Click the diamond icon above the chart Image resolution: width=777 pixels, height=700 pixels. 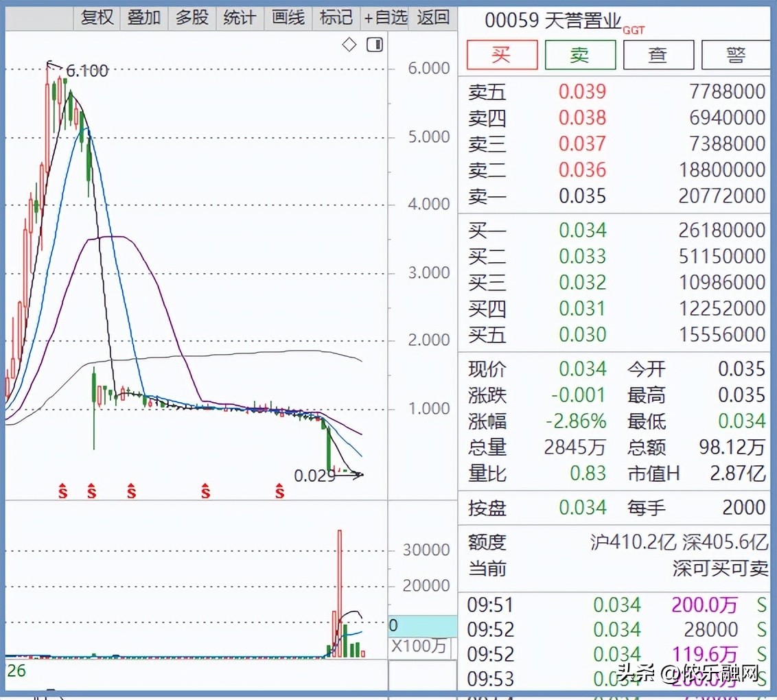click(349, 45)
